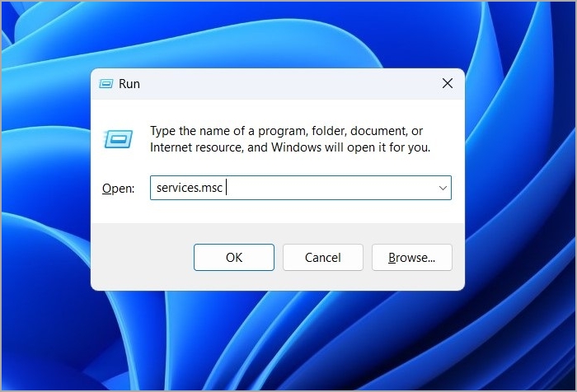Click the large Run icon beside the description

[118, 139]
